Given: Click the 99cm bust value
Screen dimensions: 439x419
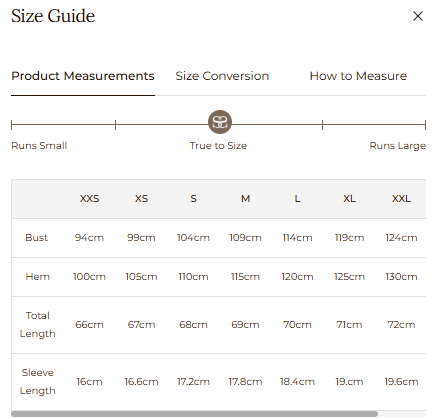Looking at the screenshot, I should [141, 238].
